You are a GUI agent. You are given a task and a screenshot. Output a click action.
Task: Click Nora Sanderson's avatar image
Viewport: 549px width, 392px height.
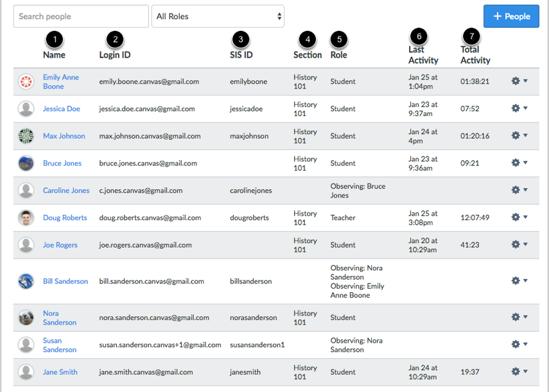tap(26, 318)
